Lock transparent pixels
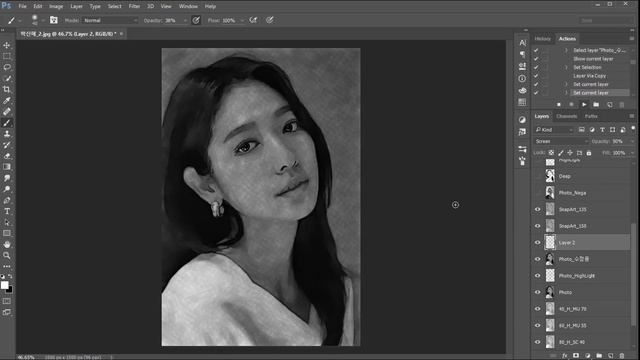 click(551, 153)
